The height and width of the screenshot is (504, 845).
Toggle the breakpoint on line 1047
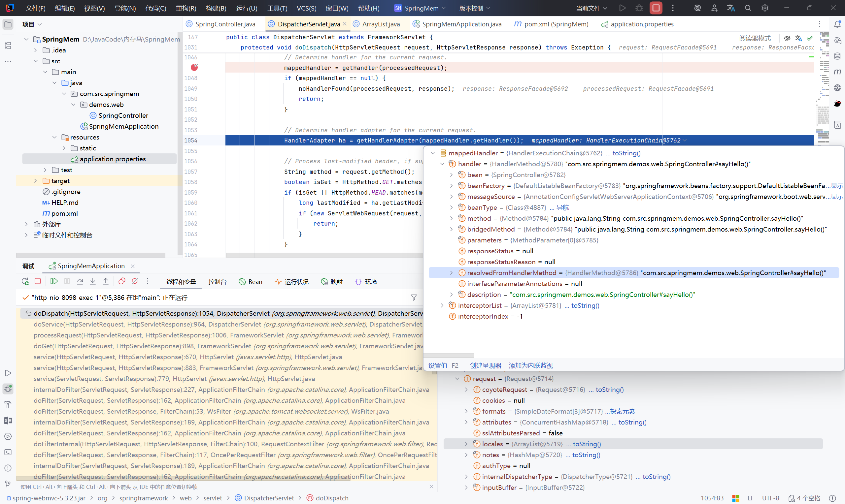194,68
